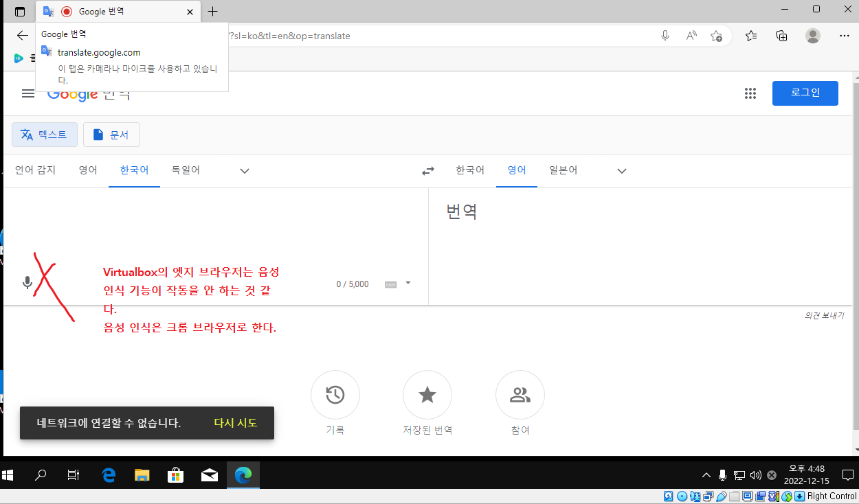Screen dimensions: 859x504
Task: Open the network tray icon
Action: [x=739, y=474]
